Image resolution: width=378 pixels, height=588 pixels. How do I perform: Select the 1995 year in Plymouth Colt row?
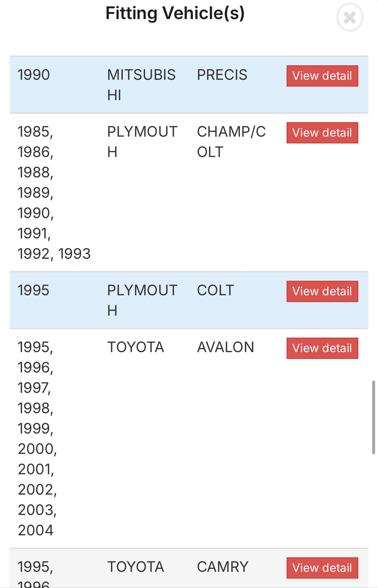coord(33,290)
